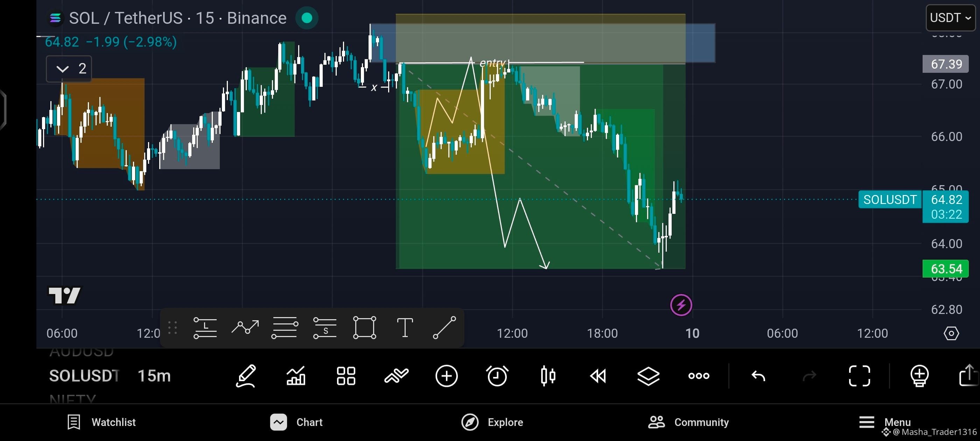Open the chart layout grid icon
980x441 pixels.
tap(346, 376)
